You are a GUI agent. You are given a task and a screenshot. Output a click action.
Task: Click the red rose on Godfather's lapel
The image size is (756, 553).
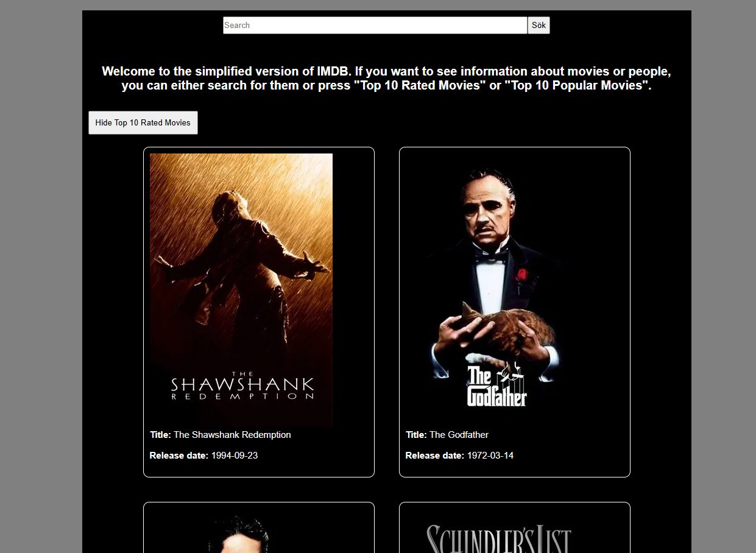(521, 275)
